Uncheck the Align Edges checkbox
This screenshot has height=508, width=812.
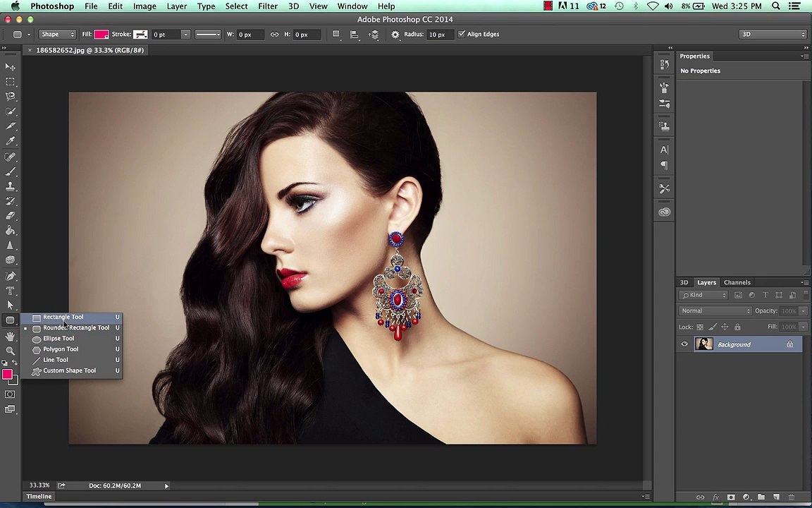point(462,35)
